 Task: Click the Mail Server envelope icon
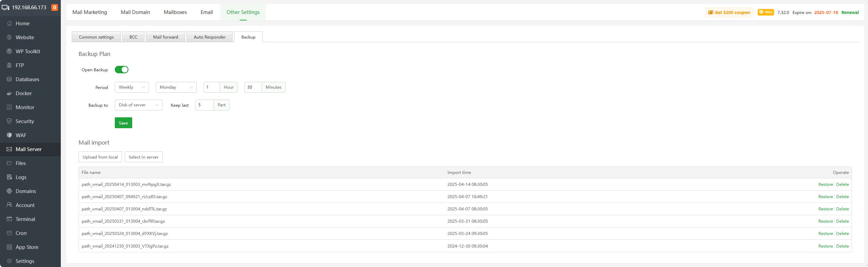pos(9,149)
